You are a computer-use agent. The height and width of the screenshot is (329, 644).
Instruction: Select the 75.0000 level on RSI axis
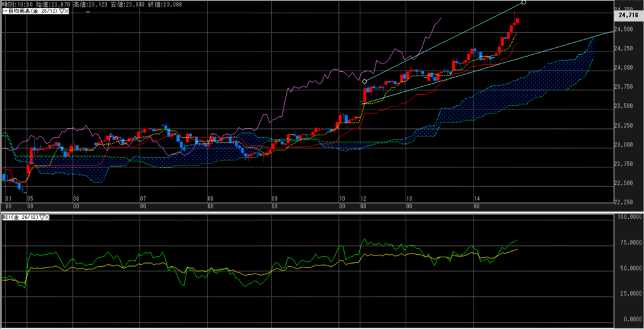[628, 242]
